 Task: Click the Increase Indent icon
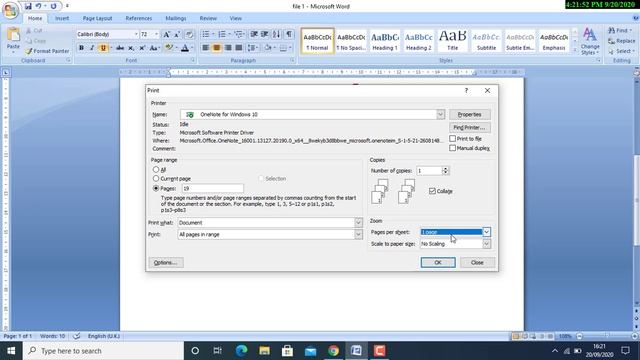pyautogui.click(x=264, y=34)
